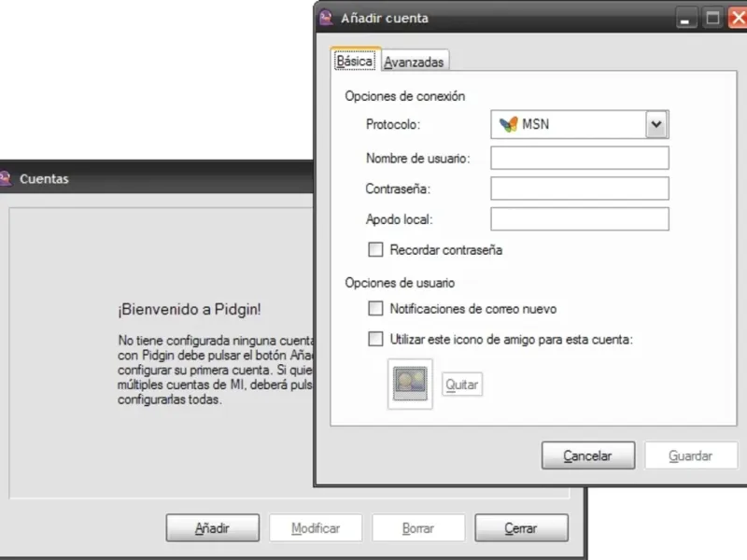Click Cancelar in Añadir cuenta dialog
Viewport: 747px width, 560px height.
(x=588, y=455)
